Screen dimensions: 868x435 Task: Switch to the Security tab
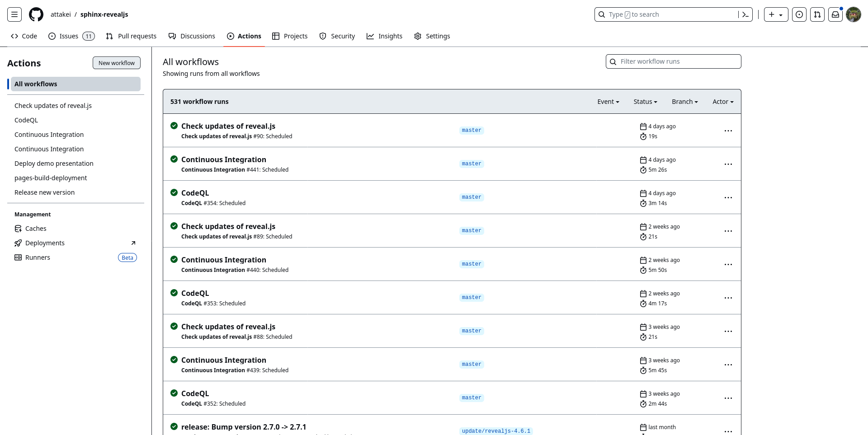click(x=337, y=36)
